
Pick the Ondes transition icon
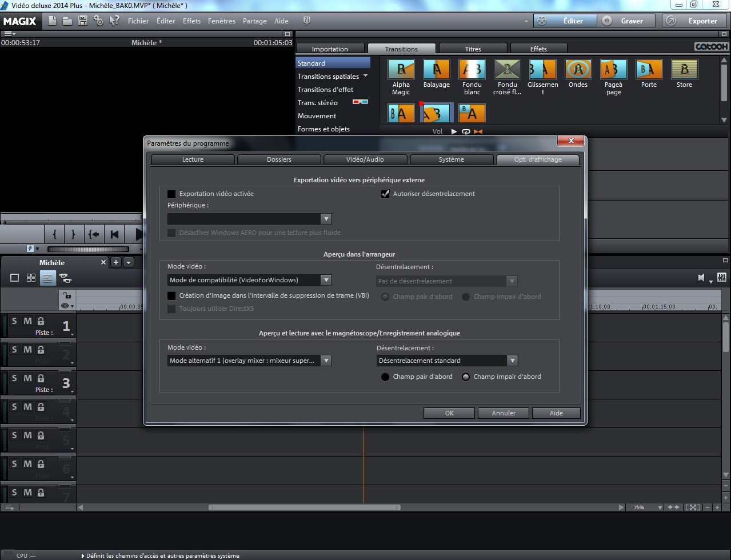578,70
